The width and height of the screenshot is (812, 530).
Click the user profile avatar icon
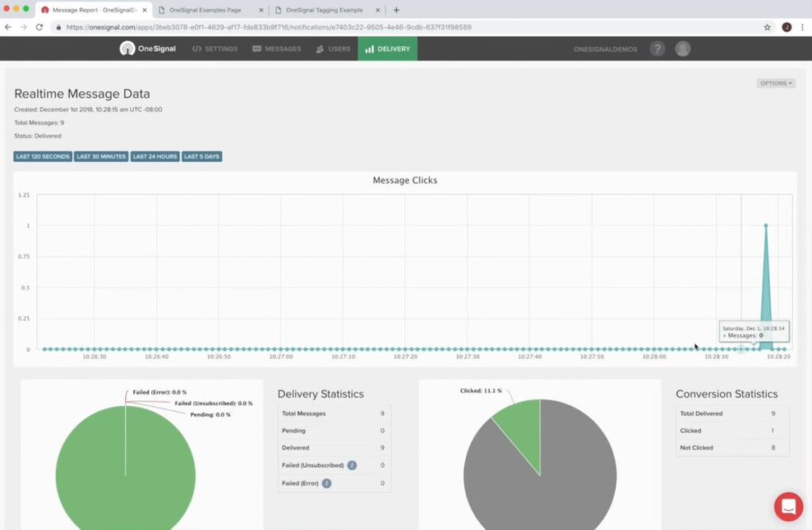pos(683,48)
